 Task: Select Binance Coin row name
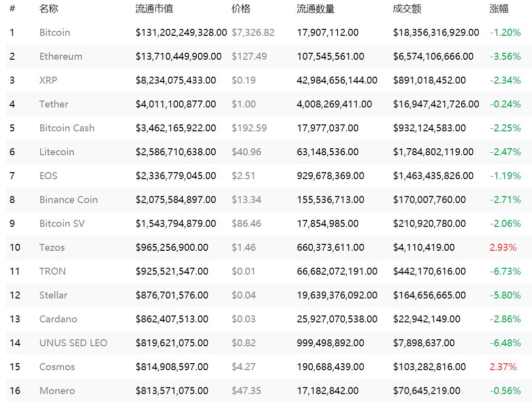click(69, 200)
